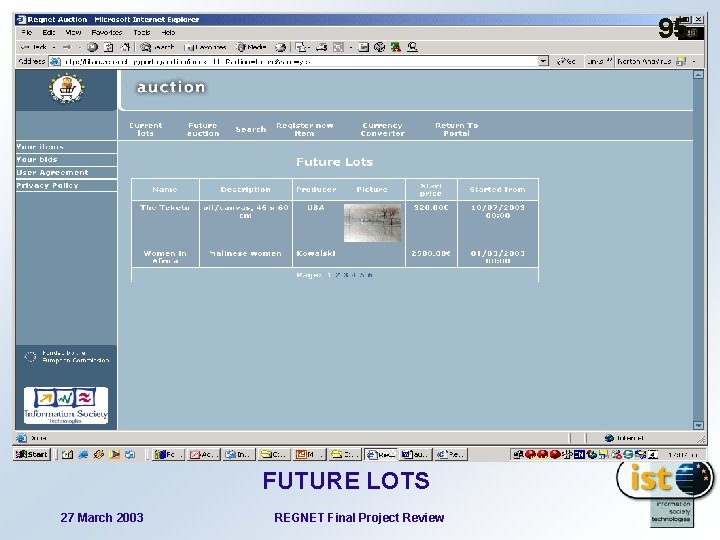The height and width of the screenshot is (540, 720).
Task: Click page numbers in the pagination row
Action: click(x=349, y=275)
